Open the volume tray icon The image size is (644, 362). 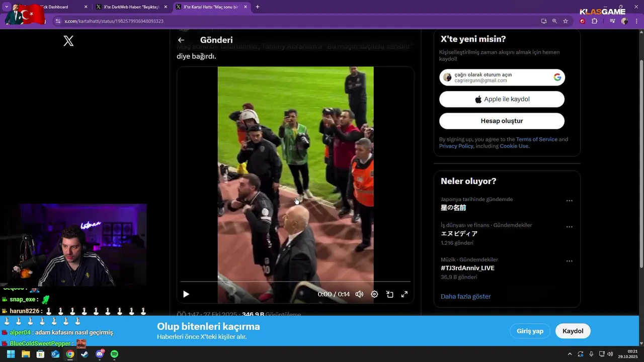[x=610, y=354]
